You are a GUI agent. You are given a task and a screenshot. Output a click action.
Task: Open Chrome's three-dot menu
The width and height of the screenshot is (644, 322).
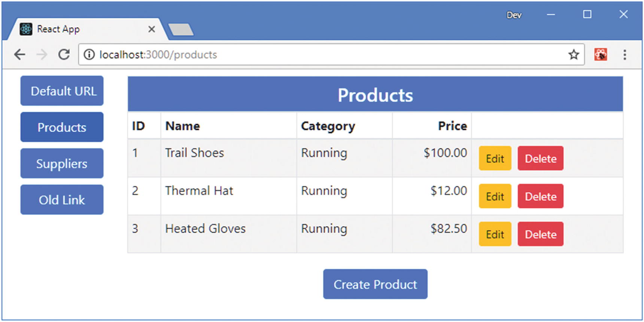tap(625, 55)
